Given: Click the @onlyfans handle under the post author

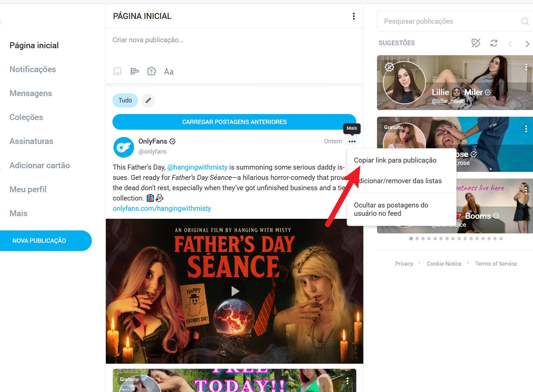Looking at the screenshot, I should tap(152, 152).
